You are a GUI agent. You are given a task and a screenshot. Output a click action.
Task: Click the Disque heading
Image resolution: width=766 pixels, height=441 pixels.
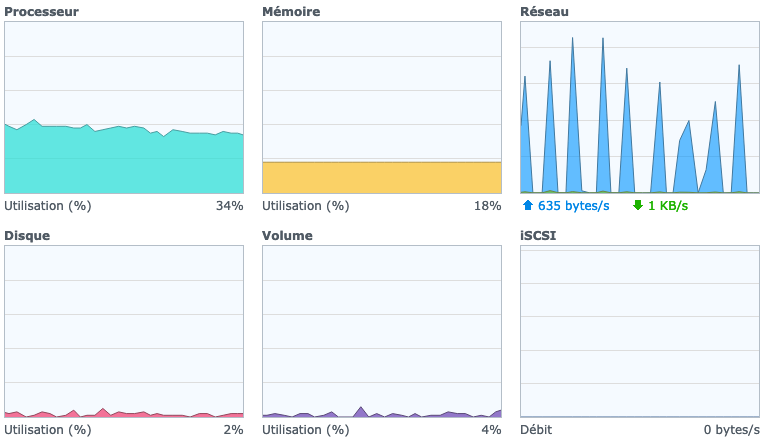coord(27,236)
